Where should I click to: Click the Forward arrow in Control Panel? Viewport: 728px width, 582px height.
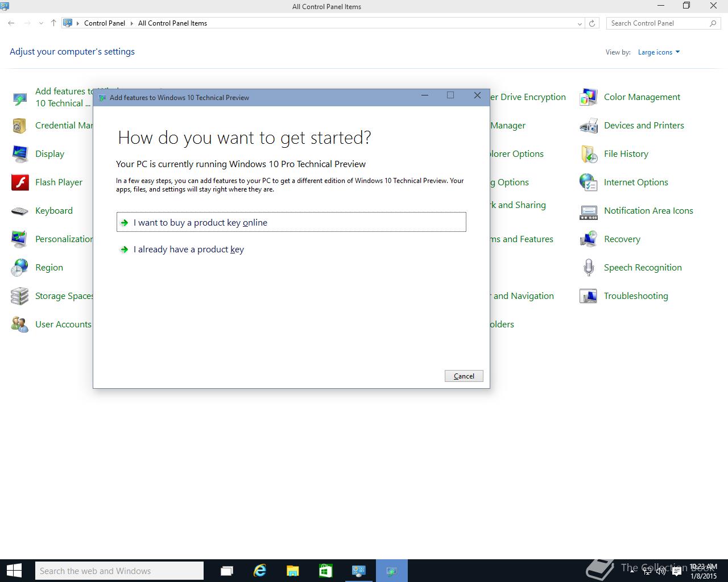tap(27, 23)
